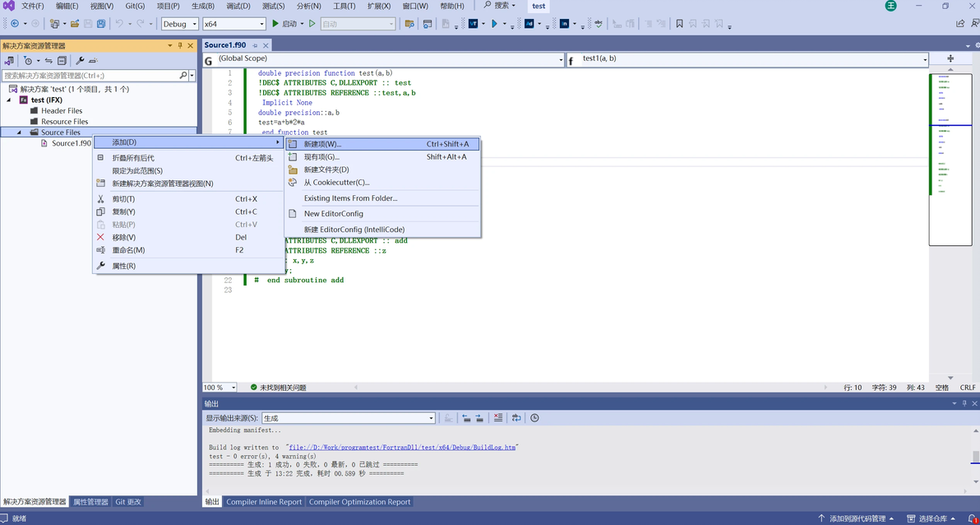This screenshot has width=980, height=525.
Task: Toggle the pin on the Source1.f90 tab
Action: pos(255,45)
